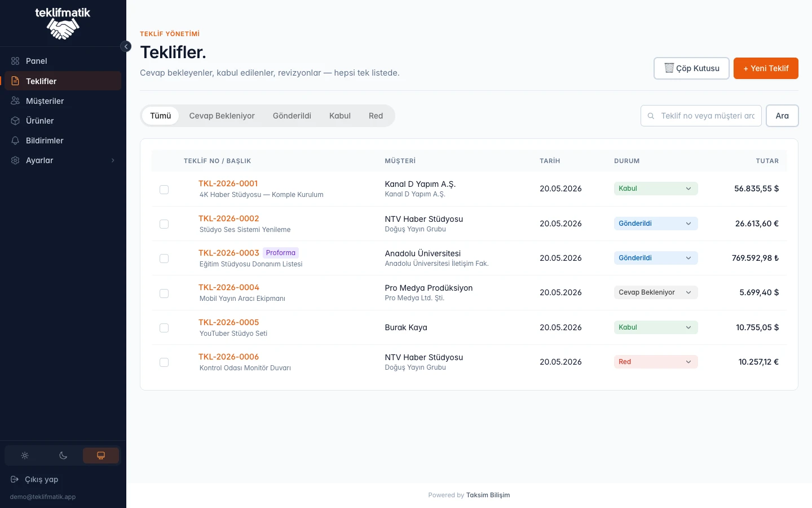812x508 pixels.
Task: Open offer link TKL-2026-0003
Action: 228,253
